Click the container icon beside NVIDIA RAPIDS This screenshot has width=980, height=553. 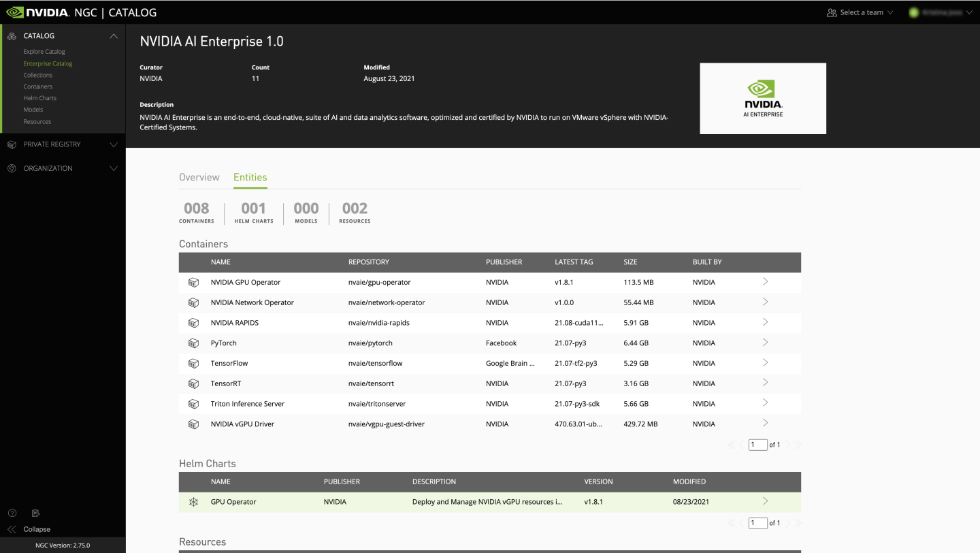pyautogui.click(x=193, y=323)
